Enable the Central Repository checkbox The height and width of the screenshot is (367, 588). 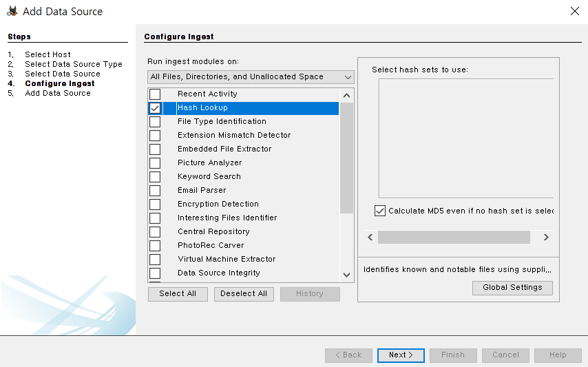click(x=155, y=231)
